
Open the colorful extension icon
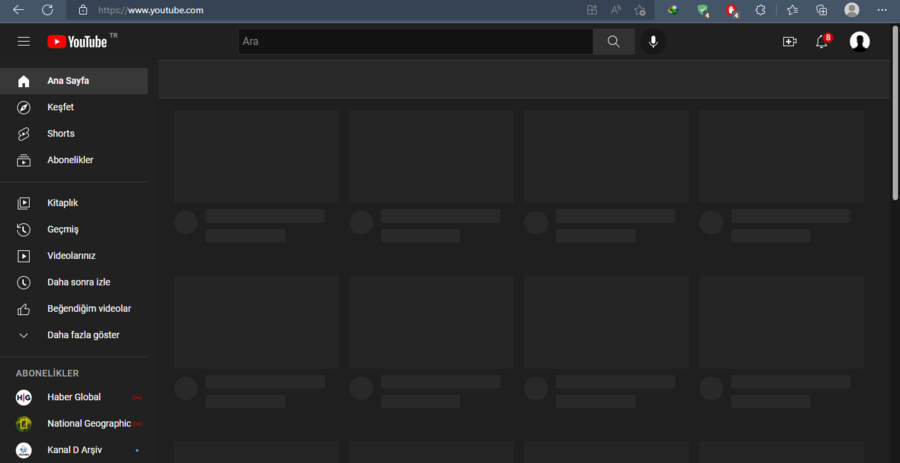pos(673,10)
